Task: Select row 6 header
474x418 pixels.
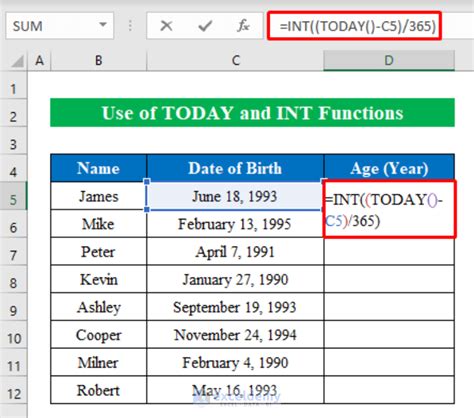Action: pyautogui.click(x=13, y=224)
